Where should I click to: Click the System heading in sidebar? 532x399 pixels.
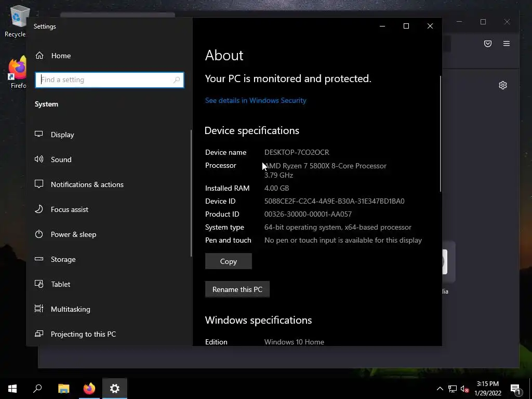46,104
